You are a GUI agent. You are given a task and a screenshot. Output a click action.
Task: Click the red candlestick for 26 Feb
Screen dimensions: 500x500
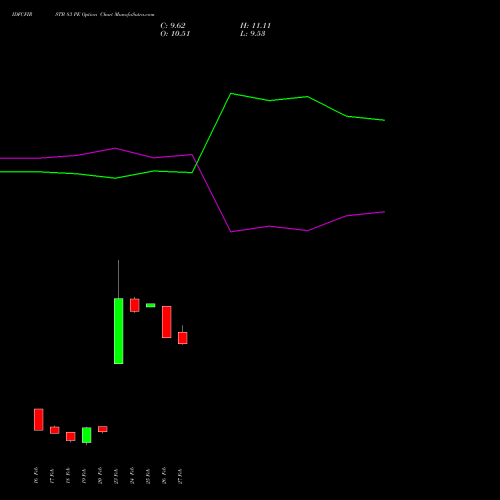(167, 322)
